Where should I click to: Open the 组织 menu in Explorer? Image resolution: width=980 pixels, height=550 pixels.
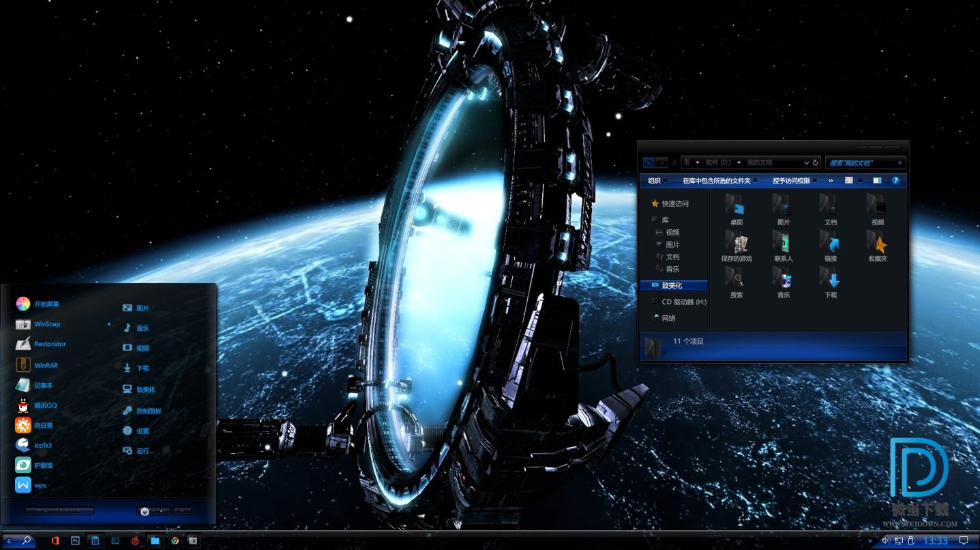[x=657, y=181]
